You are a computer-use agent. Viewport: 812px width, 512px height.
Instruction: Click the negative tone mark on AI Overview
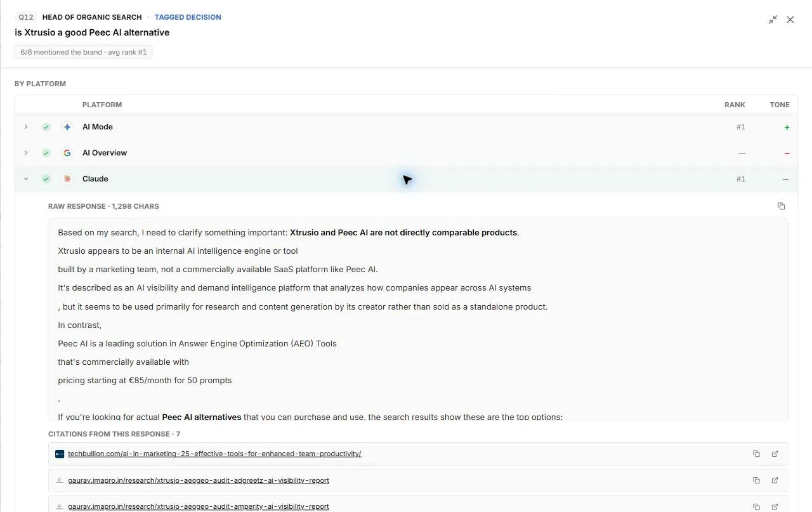pos(787,153)
